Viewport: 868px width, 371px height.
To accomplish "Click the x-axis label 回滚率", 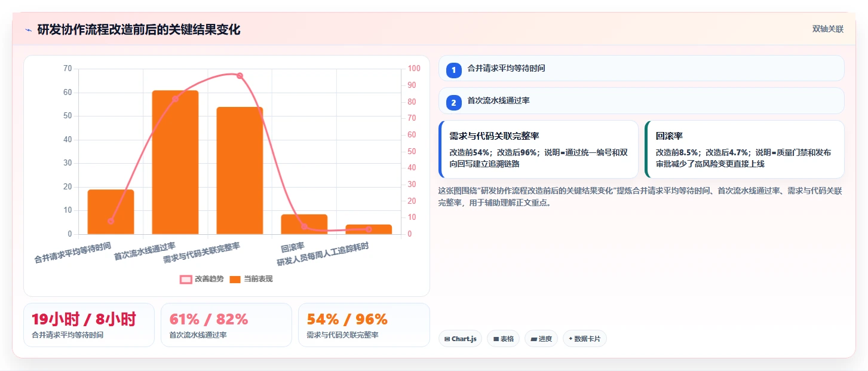I will coord(293,246).
